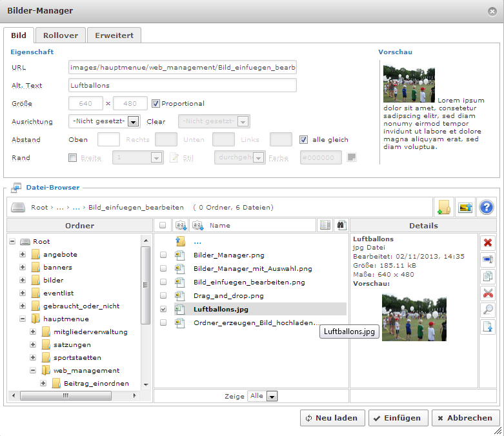Open the Clear dropdown
The height and width of the screenshot is (436, 504).
(214, 121)
